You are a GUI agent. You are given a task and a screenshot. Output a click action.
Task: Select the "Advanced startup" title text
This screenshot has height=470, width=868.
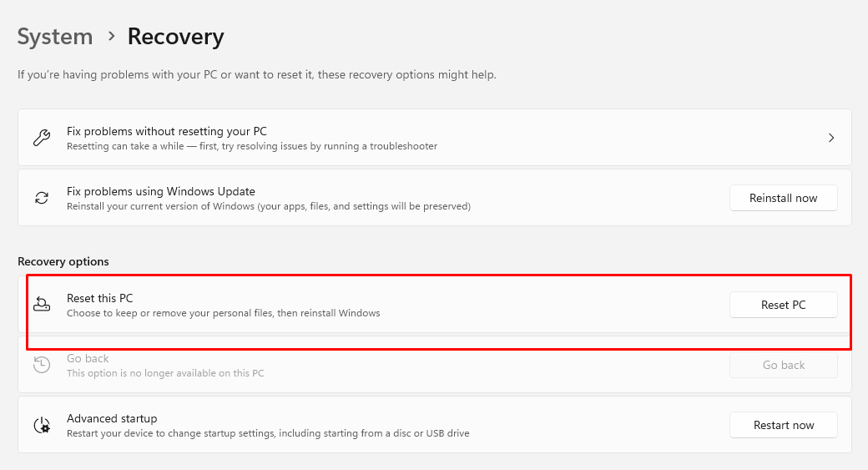[112, 418]
